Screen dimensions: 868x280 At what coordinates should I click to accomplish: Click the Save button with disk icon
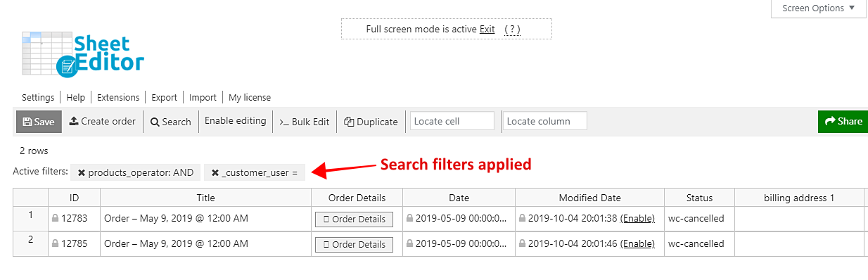pyautogui.click(x=39, y=122)
